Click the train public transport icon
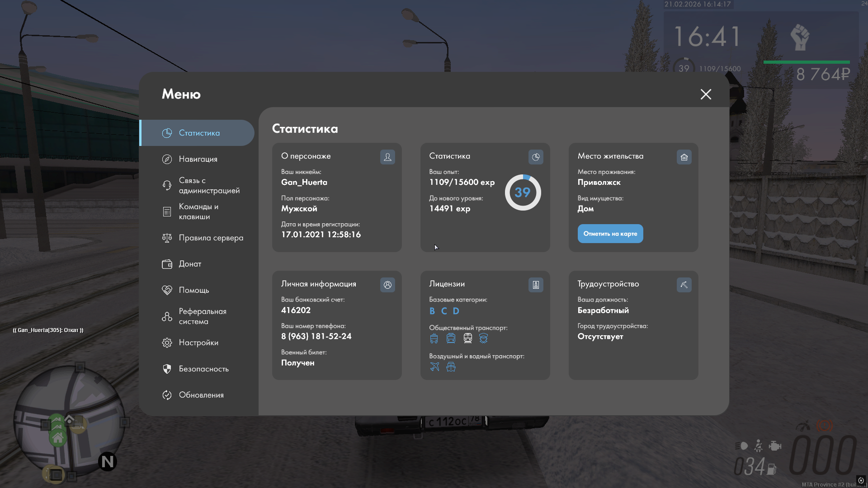This screenshot has height=488, width=868. click(468, 338)
